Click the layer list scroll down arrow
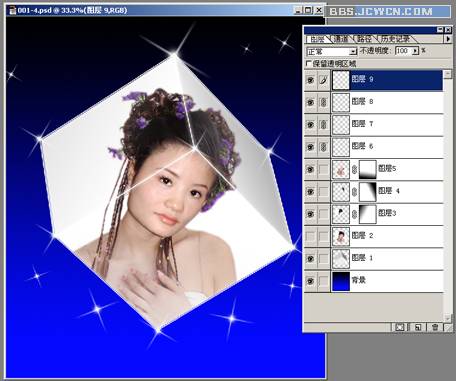The height and width of the screenshot is (381, 456). click(448, 318)
